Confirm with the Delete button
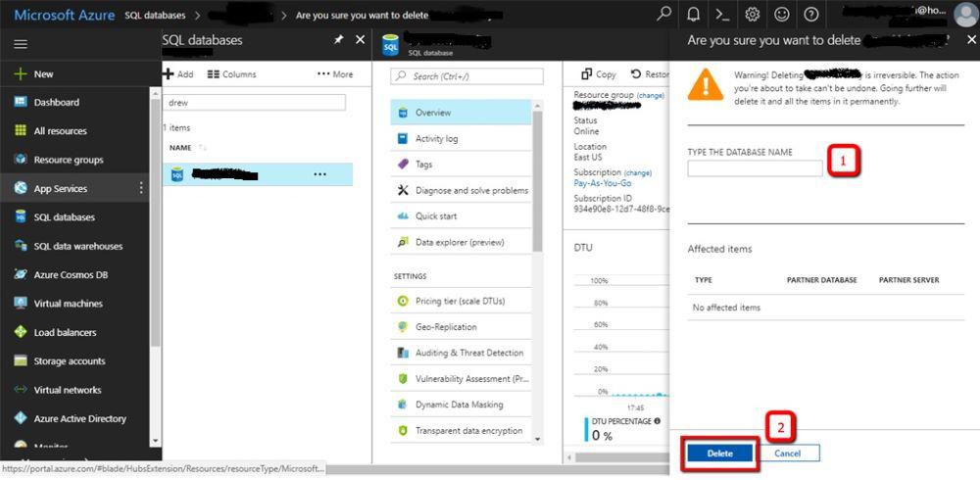 719,454
